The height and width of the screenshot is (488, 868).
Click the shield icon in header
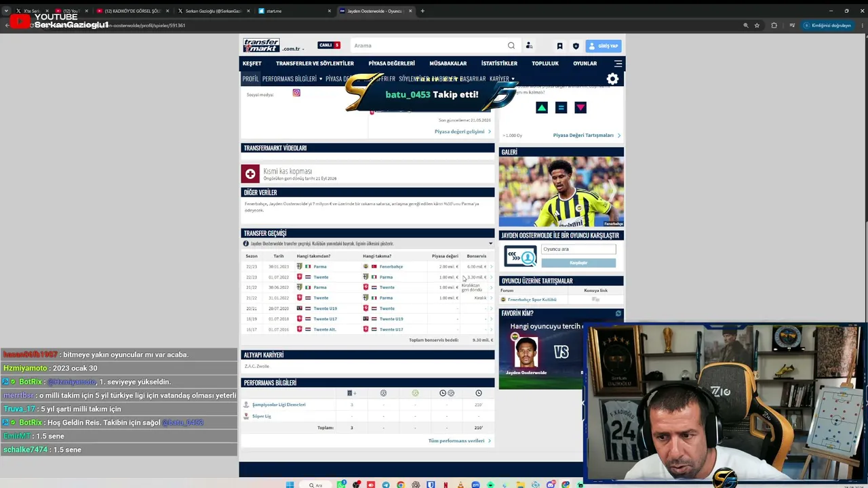pos(576,46)
